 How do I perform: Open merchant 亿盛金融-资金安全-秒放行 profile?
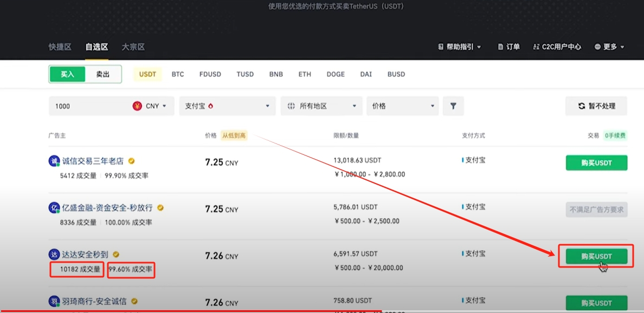pos(108,207)
